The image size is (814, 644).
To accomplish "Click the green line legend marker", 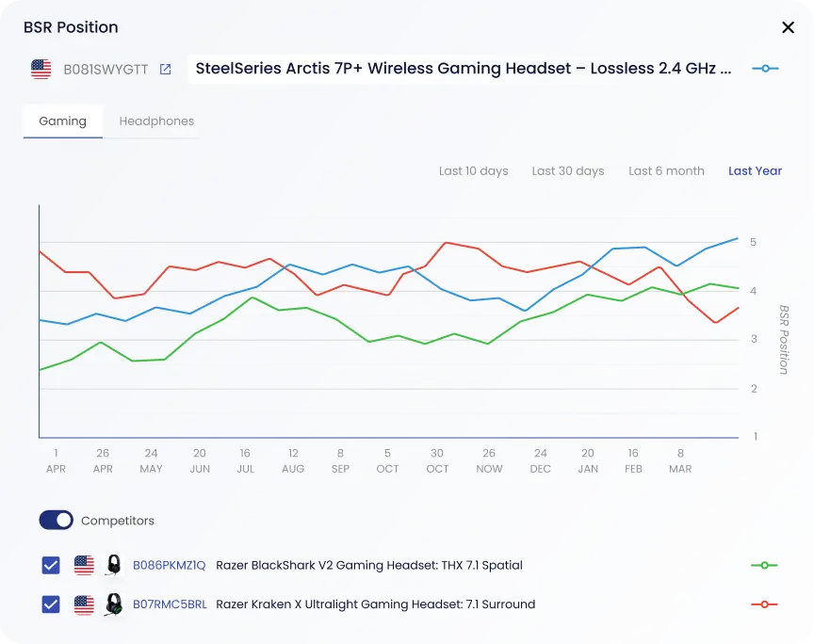I will click(764, 565).
